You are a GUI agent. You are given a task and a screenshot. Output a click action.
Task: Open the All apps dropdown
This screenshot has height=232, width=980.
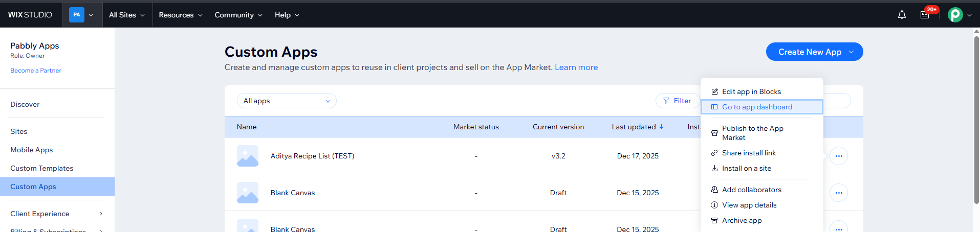tap(287, 101)
